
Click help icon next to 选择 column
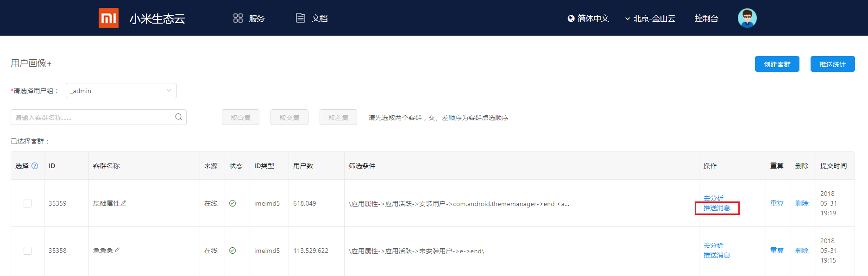pyautogui.click(x=35, y=166)
